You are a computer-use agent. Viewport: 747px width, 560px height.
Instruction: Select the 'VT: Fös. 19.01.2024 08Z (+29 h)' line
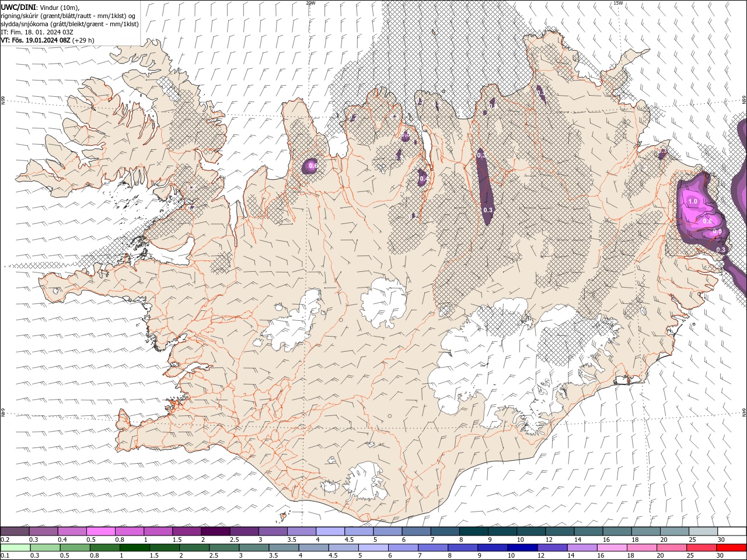coord(47,40)
